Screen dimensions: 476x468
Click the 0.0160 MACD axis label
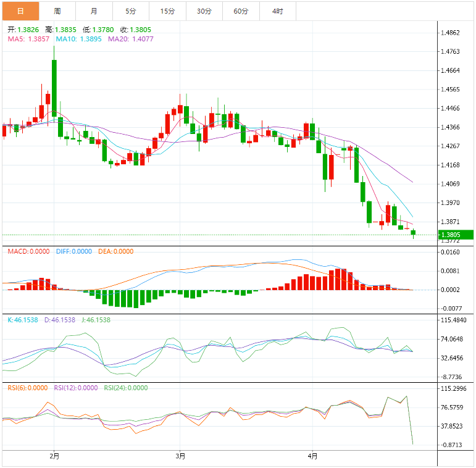click(x=450, y=252)
